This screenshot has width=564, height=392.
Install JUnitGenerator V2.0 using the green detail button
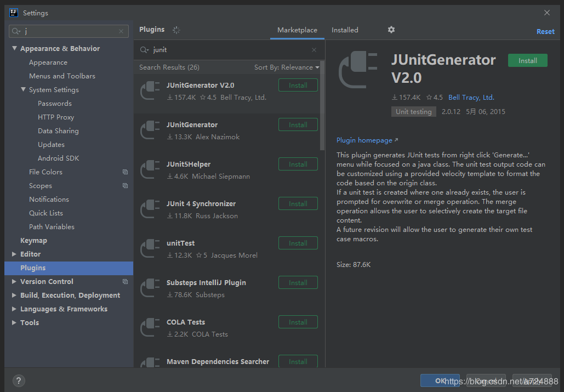tap(528, 60)
